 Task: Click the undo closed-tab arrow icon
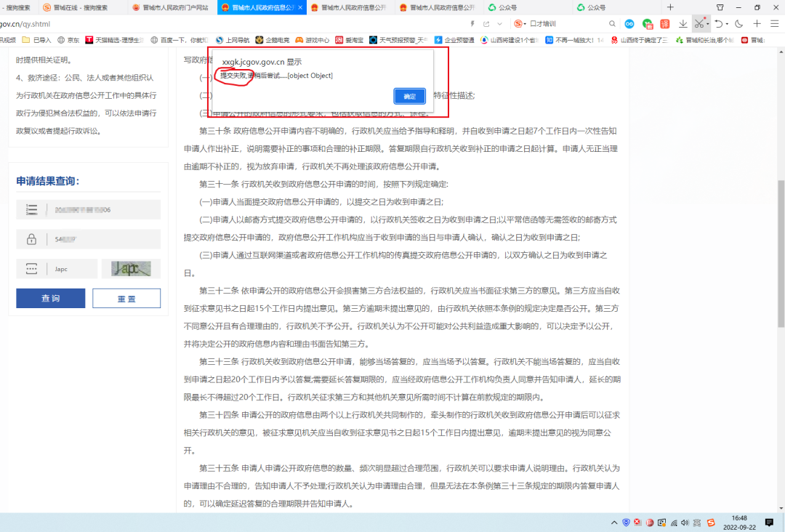pos(718,23)
